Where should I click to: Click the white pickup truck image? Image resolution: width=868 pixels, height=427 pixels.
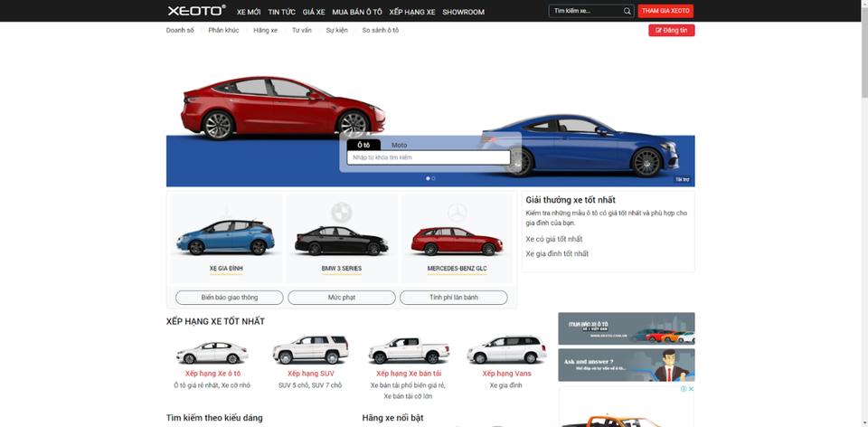pyautogui.click(x=409, y=350)
